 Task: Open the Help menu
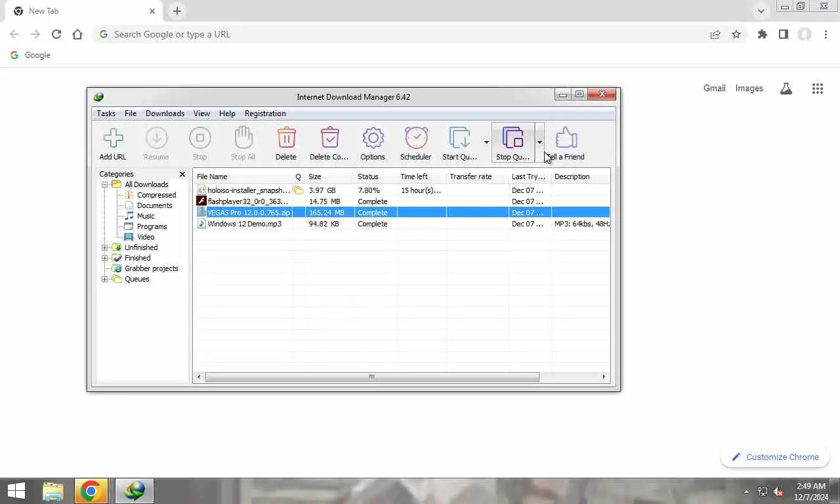tap(227, 114)
